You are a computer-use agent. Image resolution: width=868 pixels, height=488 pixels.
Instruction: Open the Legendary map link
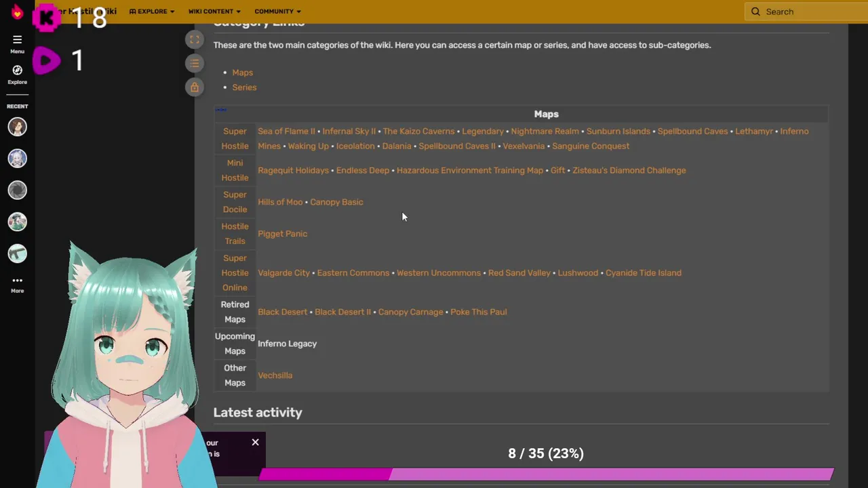(483, 131)
